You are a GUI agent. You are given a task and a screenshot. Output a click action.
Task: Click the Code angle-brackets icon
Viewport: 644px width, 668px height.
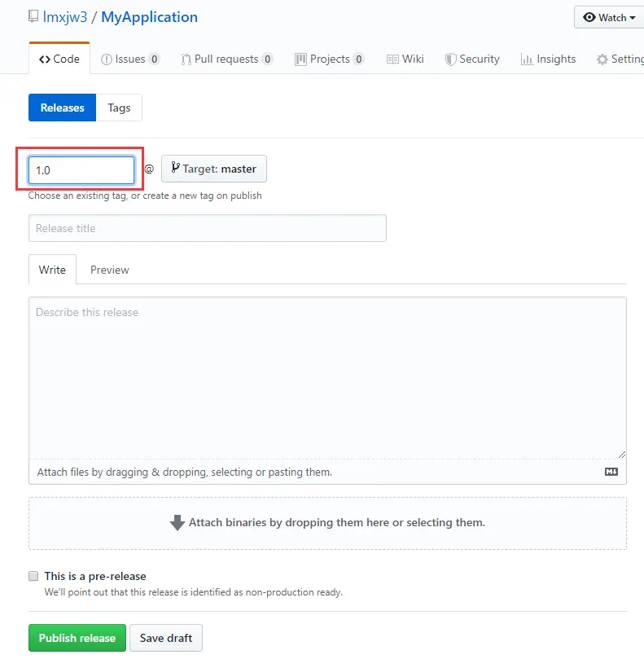click(x=45, y=59)
